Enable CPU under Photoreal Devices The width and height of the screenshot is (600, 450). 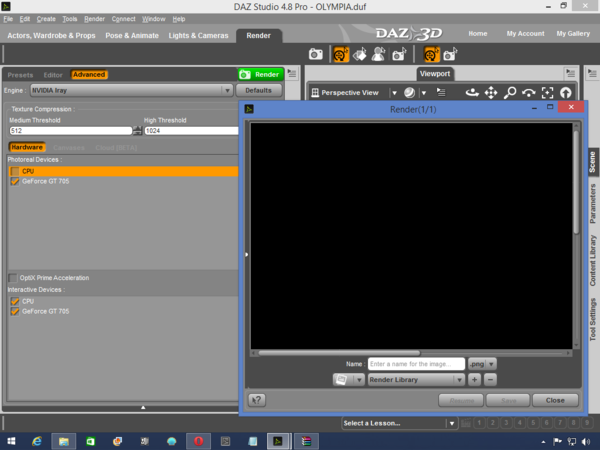tap(15, 171)
